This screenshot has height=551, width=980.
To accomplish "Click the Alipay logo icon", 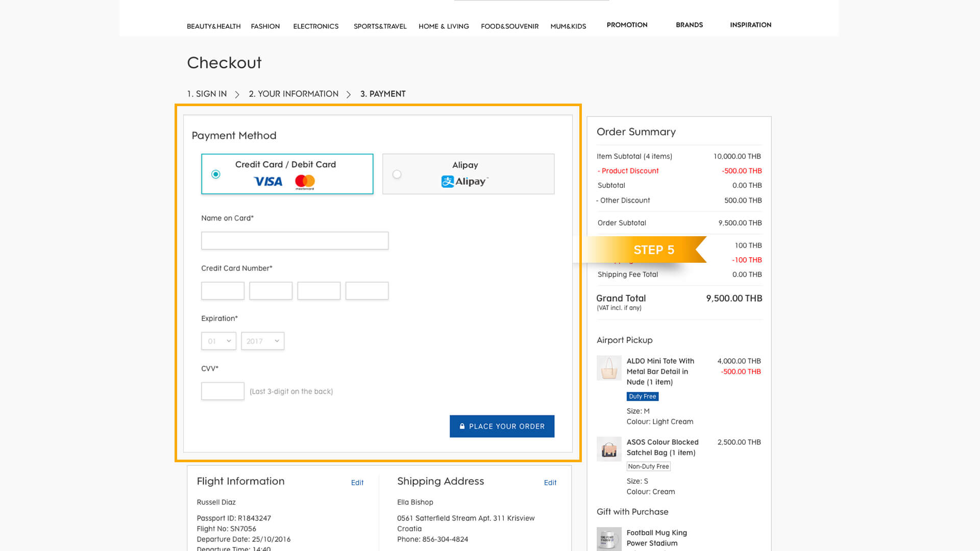I will [465, 182].
